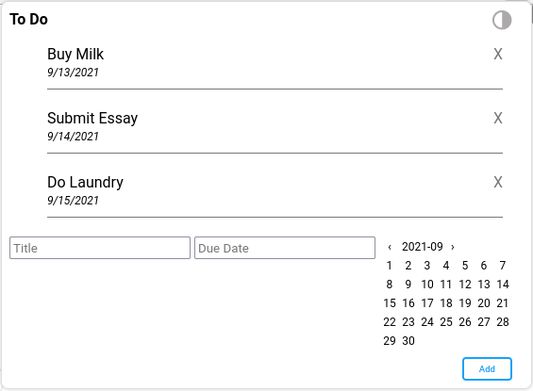Pick day 28 in the calendar
This screenshot has height=391, width=533.
(503, 322)
